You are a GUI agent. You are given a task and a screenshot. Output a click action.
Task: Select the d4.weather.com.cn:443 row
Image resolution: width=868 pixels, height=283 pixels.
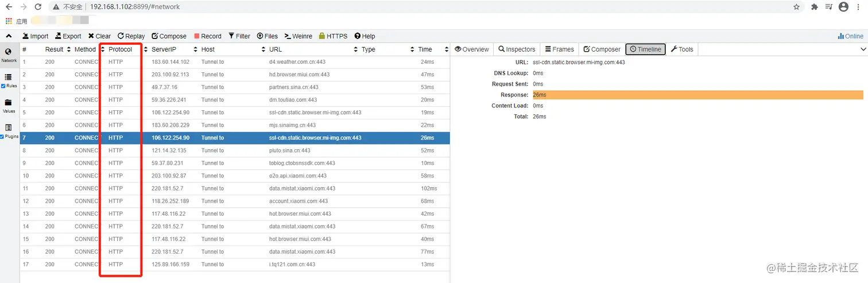point(235,62)
